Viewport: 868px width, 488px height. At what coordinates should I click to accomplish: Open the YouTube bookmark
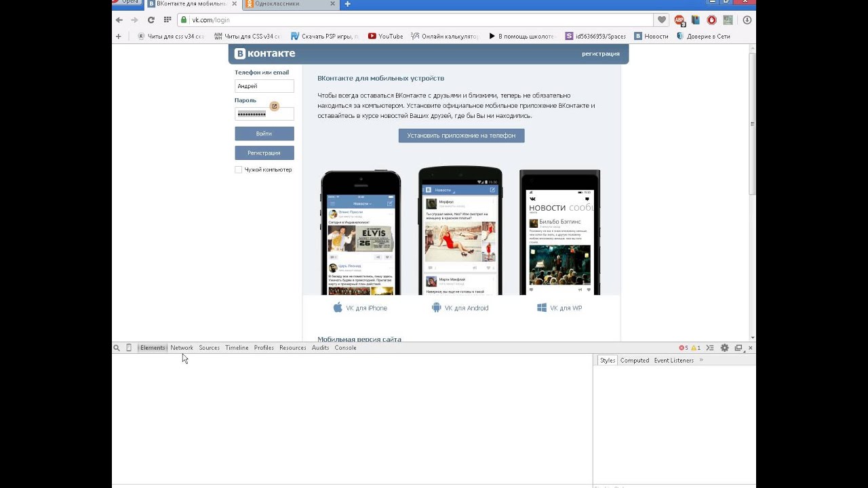pyautogui.click(x=385, y=36)
